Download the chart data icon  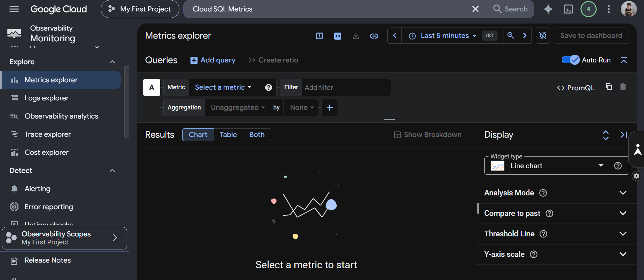coord(356,36)
